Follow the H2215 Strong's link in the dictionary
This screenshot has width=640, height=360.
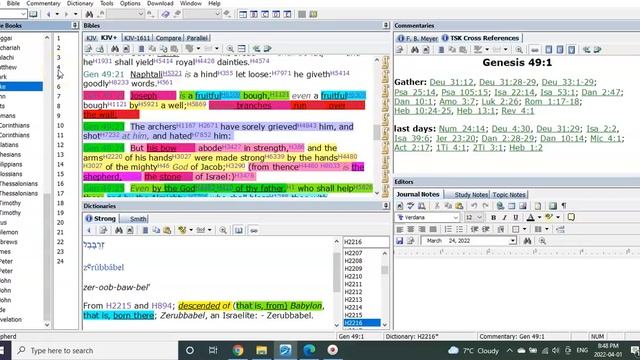[x=118, y=305]
